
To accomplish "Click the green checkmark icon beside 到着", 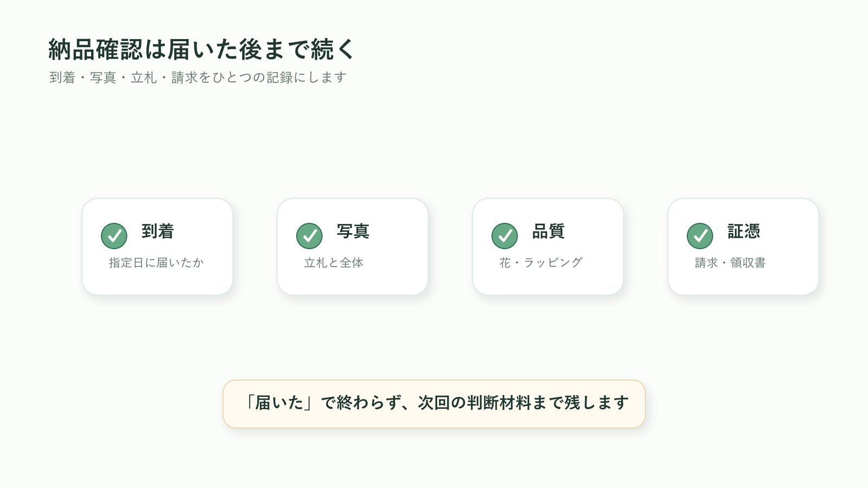I will [114, 236].
